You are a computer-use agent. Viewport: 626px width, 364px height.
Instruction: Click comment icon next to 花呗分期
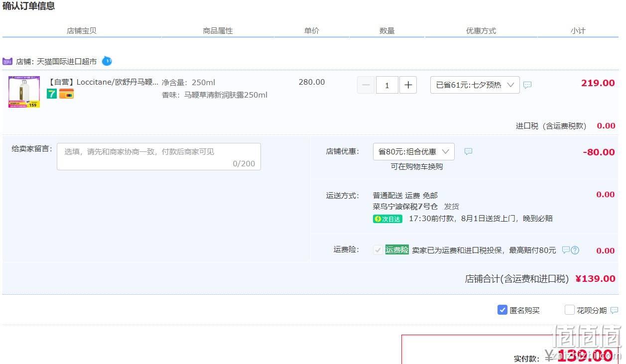(x=614, y=310)
